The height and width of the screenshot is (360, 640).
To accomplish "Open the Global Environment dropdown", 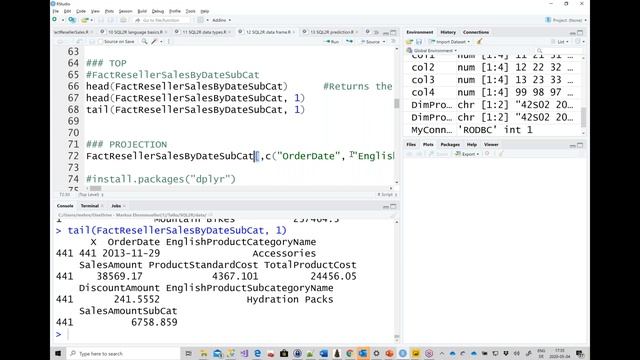I will [x=432, y=51].
